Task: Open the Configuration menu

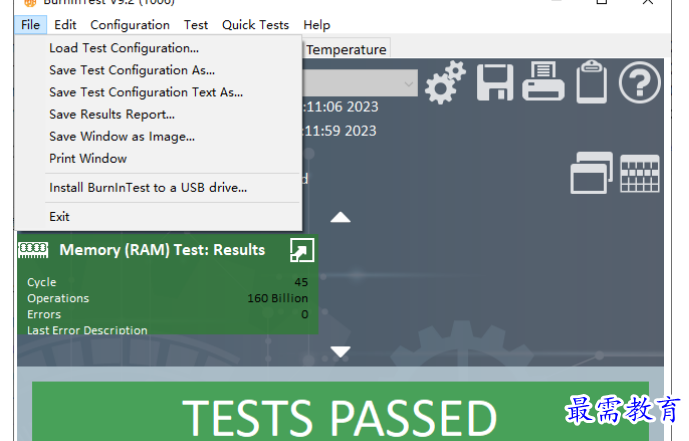Action: [130, 25]
